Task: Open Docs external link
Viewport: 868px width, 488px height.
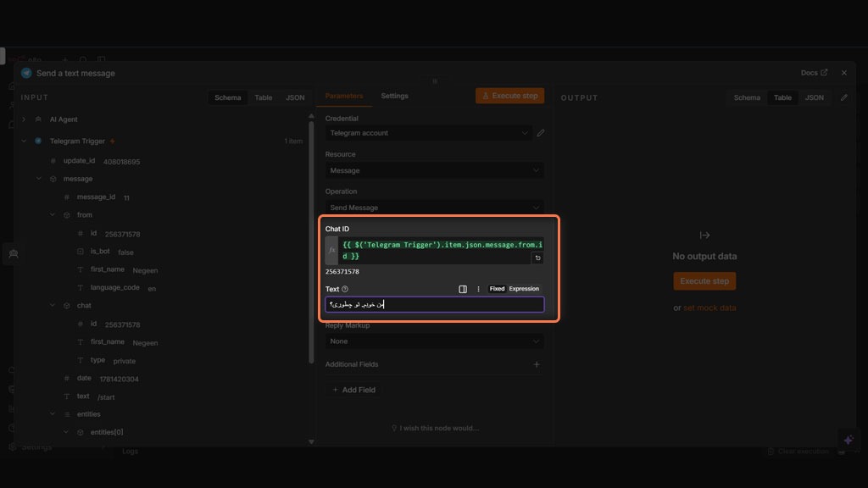Action: tap(814, 73)
